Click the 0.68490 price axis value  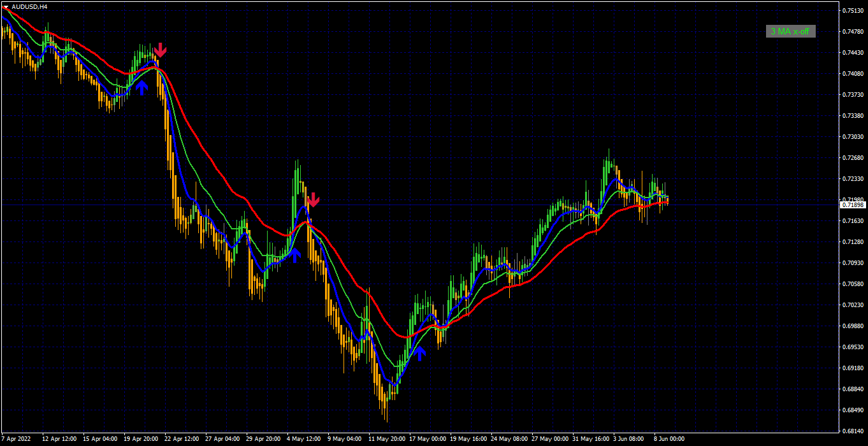point(853,410)
